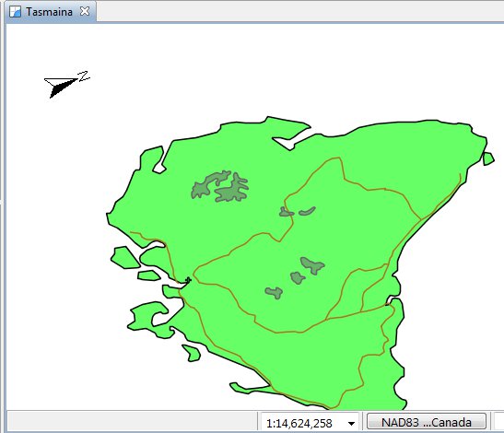Click the 1:14,624,258 scale field
The height and width of the screenshot is (433, 504).
tap(310, 423)
